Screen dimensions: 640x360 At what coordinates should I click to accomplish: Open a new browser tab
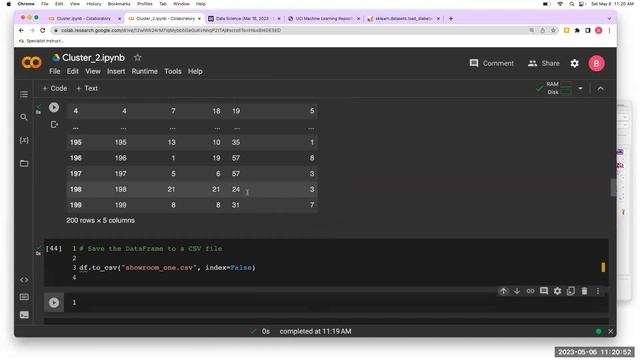[451, 18]
